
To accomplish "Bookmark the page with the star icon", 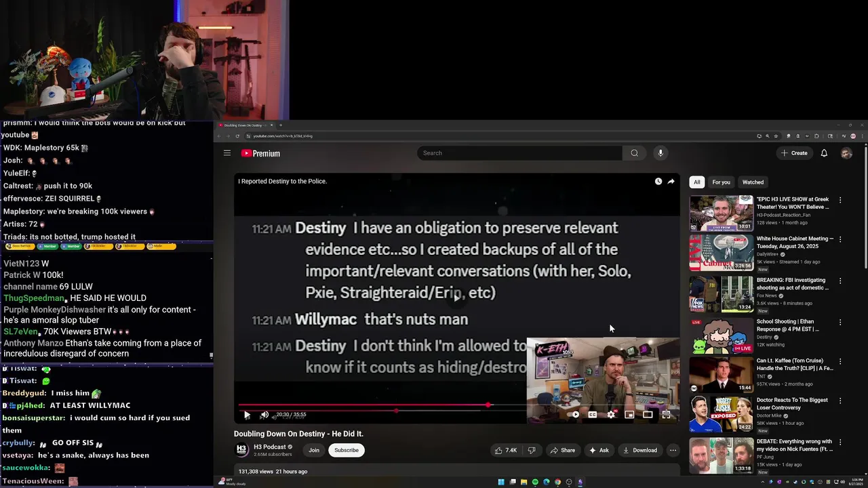I will point(776,136).
